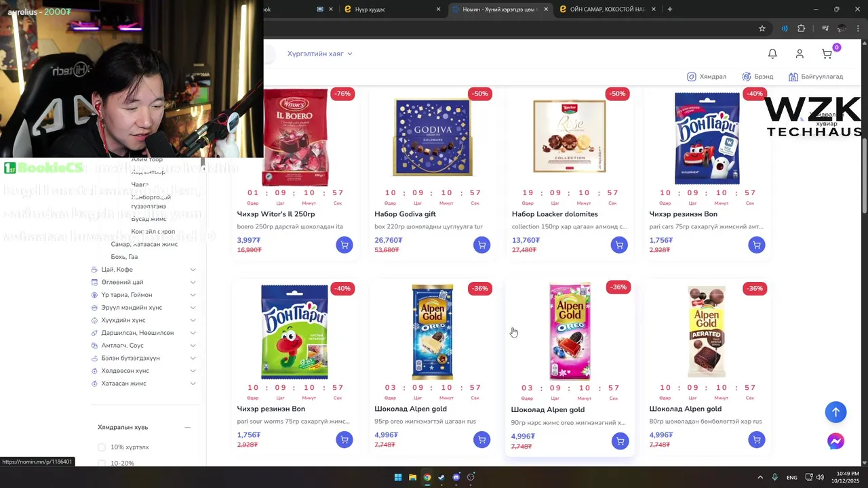Open the Самар, Хатаасан жимс subcategory
The width and height of the screenshot is (868, 488).
(144, 244)
